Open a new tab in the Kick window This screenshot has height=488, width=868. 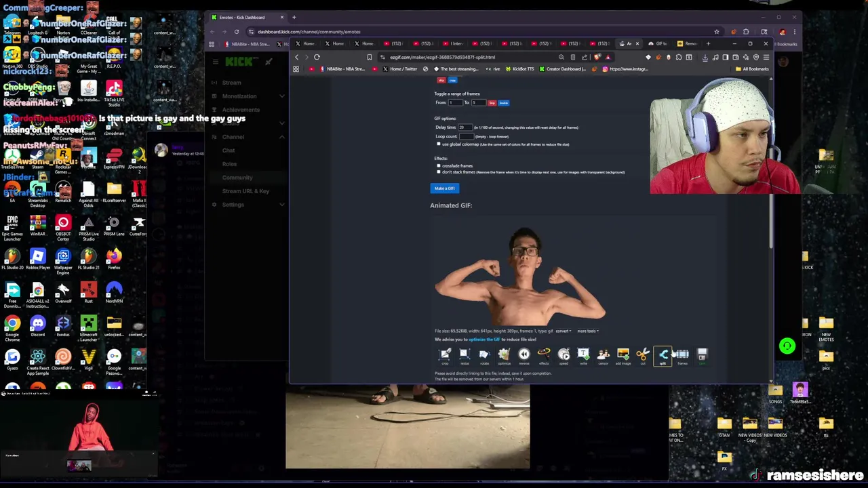point(294,17)
